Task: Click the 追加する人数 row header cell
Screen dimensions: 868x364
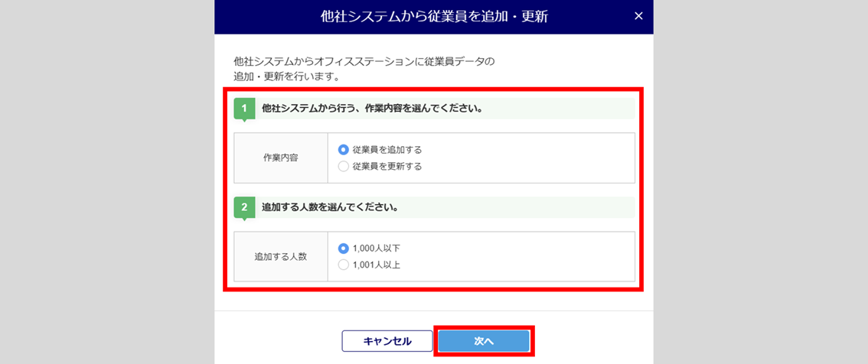Action: [x=281, y=257]
